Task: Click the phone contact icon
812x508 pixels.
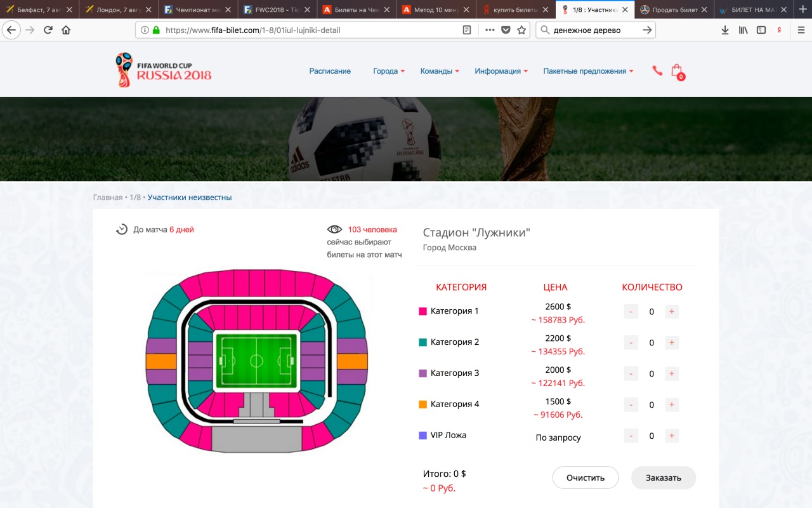Action: (x=657, y=71)
